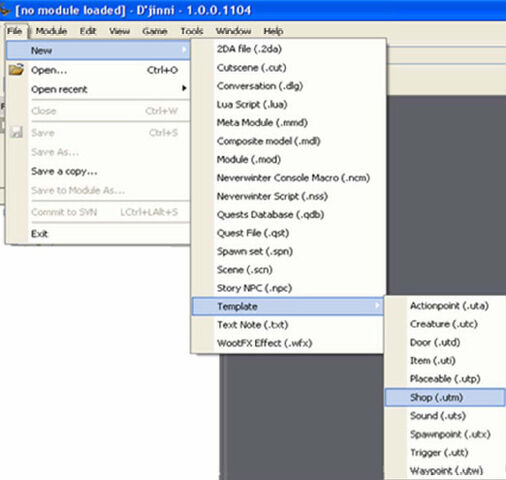Open the Help menu
Screen dimensions: 506x480
point(273,31)
